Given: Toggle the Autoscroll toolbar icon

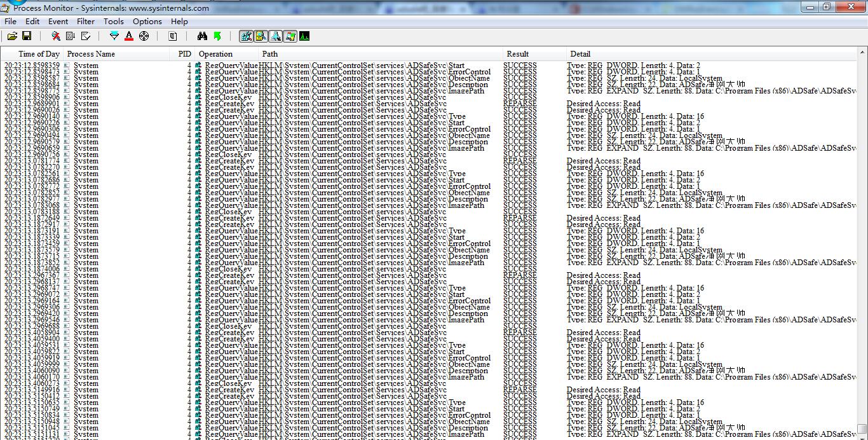Looking at the screenshot, I should tap(71, 36).
